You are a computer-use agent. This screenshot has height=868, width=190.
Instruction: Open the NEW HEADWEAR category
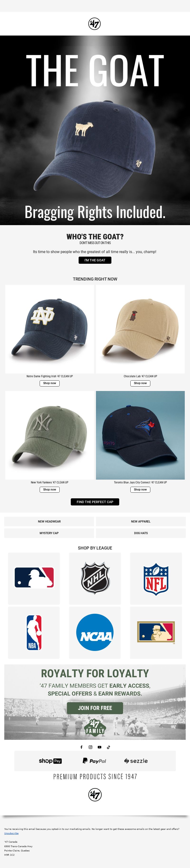pos(49,521)
